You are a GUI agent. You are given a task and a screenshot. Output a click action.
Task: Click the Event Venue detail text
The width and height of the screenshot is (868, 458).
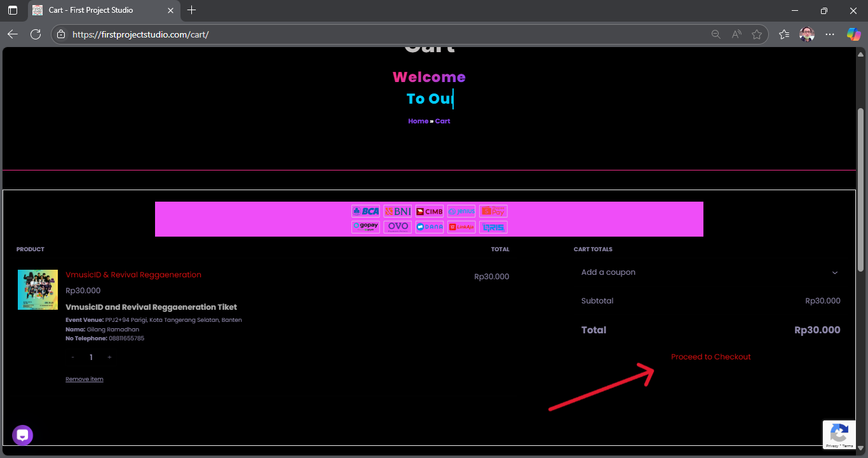154,320
